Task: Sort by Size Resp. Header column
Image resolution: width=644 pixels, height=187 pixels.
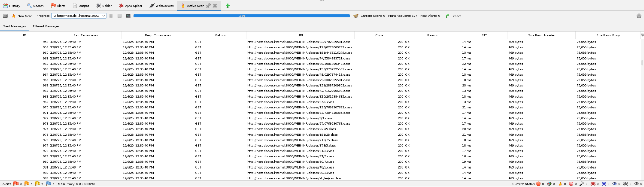Action: (x=541, y=35)
